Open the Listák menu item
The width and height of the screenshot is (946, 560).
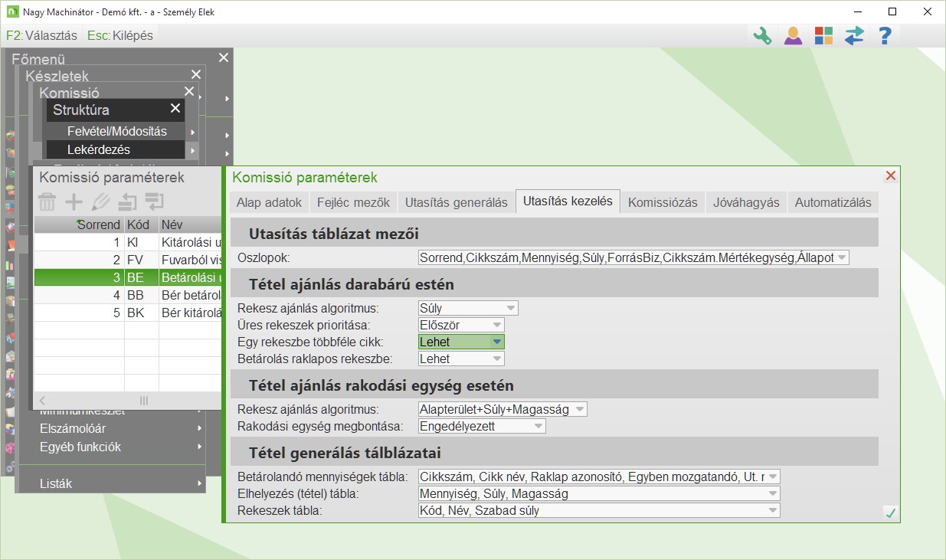tap(112, 483)
